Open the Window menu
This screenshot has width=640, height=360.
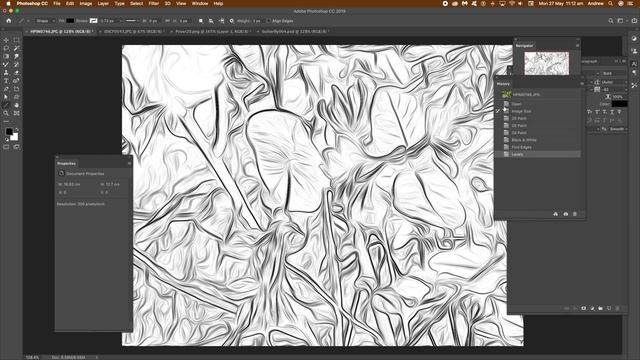tap(200, 3)
